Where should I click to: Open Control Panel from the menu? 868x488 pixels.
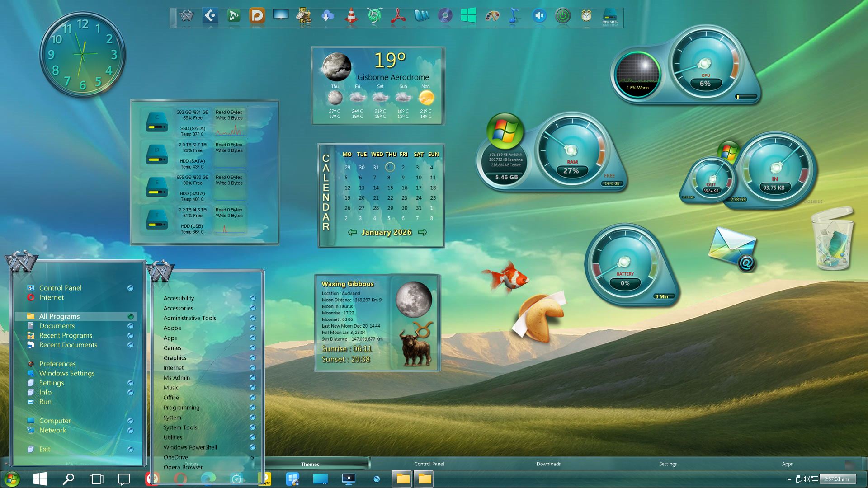coord(60,288)
